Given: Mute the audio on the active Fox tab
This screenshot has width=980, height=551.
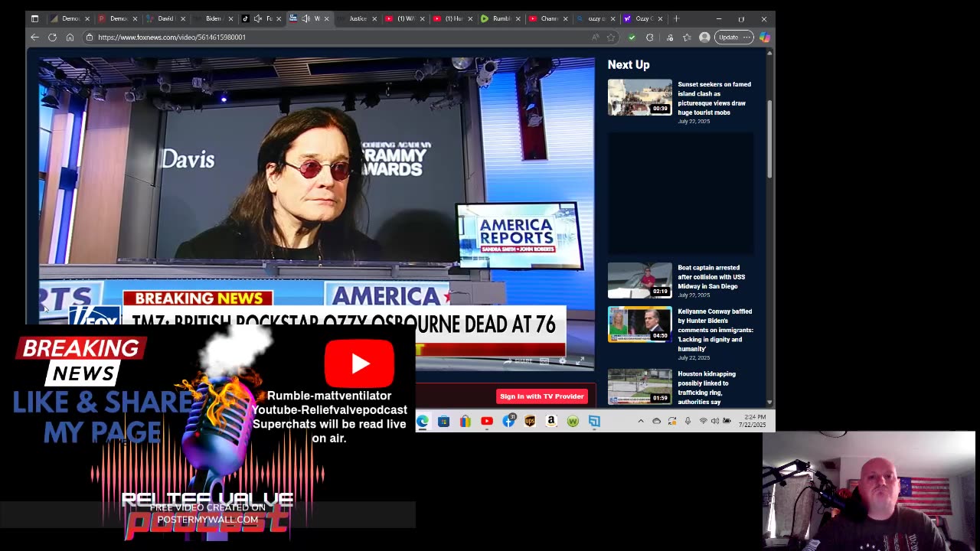Looking at the screenshot, I should coord(306,18).
